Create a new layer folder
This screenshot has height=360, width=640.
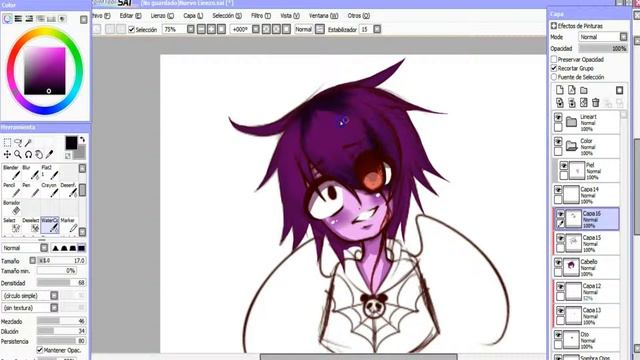584,90
